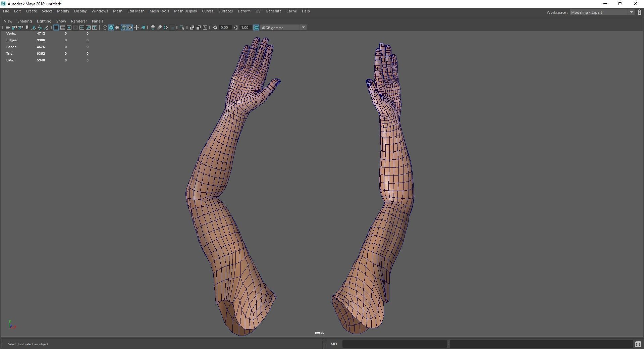Open the File menu
Screen dimensions: 644x349
pyautogui.click(x=6, y=11)
